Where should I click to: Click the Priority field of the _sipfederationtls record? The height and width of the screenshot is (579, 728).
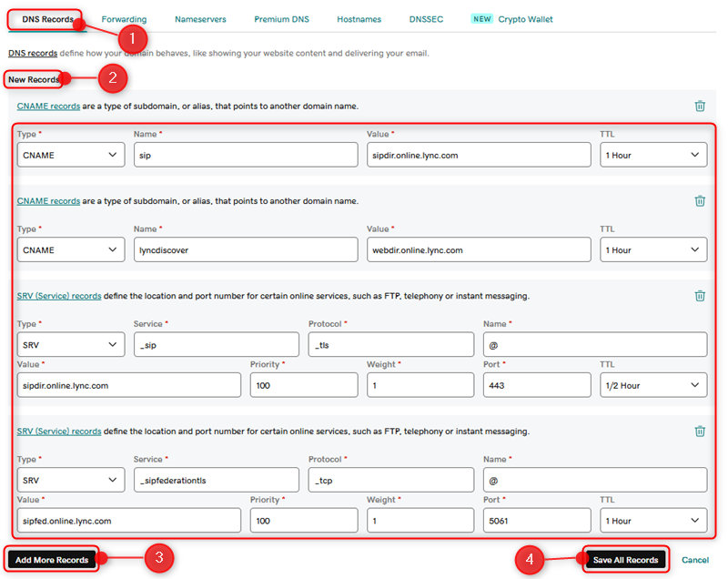tap(304, 521)
